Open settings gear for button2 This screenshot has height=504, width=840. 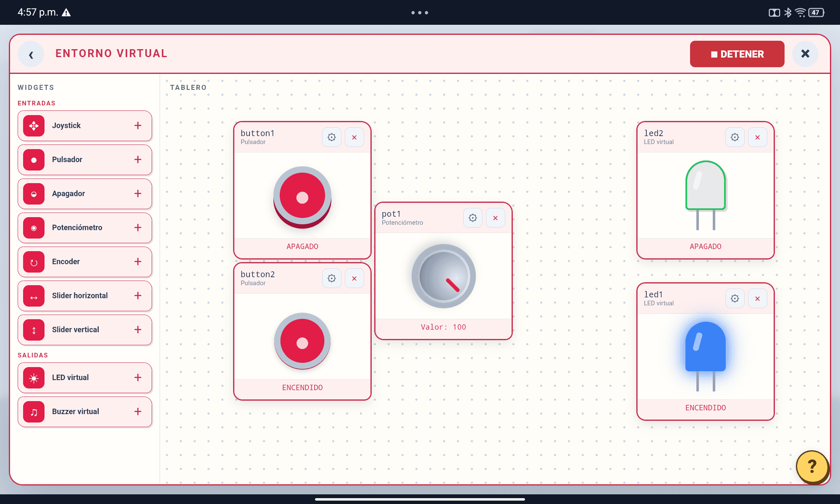[x=332, y=278]
